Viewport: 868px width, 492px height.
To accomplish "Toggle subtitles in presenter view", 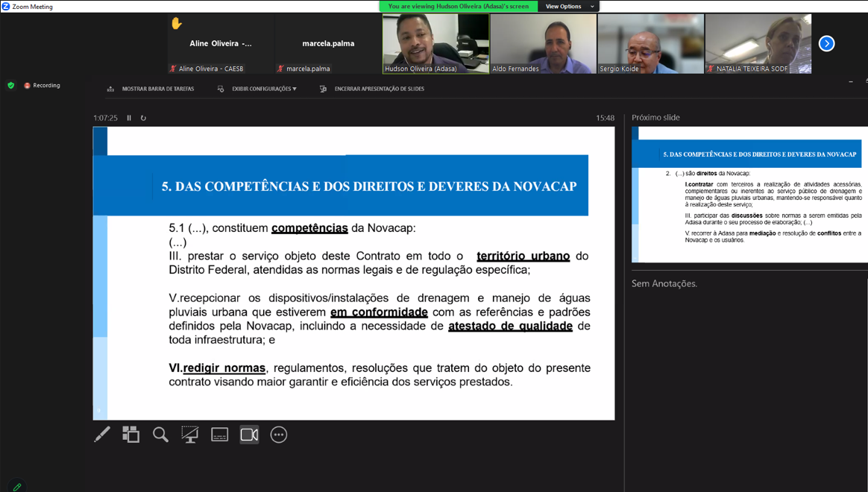I will pos(220,435).
